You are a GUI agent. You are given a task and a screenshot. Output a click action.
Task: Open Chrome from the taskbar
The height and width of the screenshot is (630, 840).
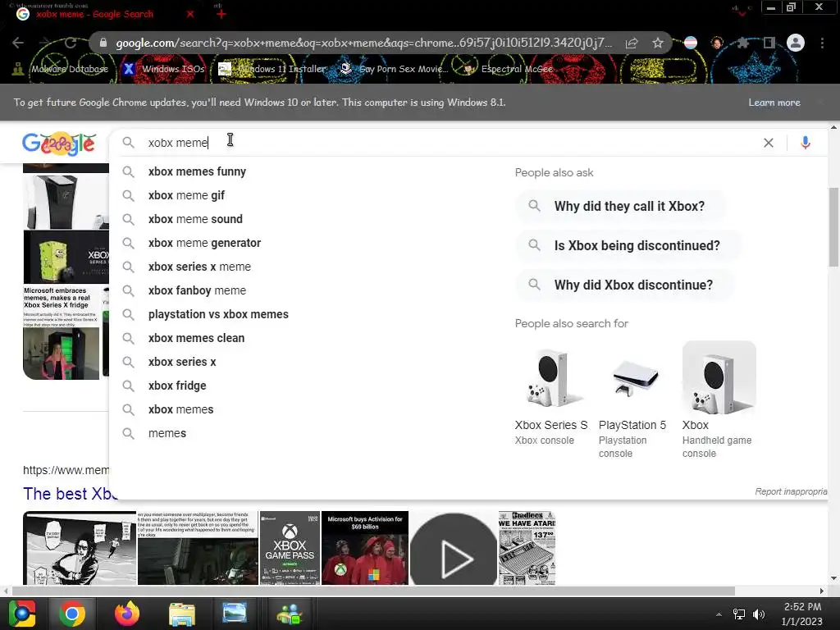pos(72,614)
